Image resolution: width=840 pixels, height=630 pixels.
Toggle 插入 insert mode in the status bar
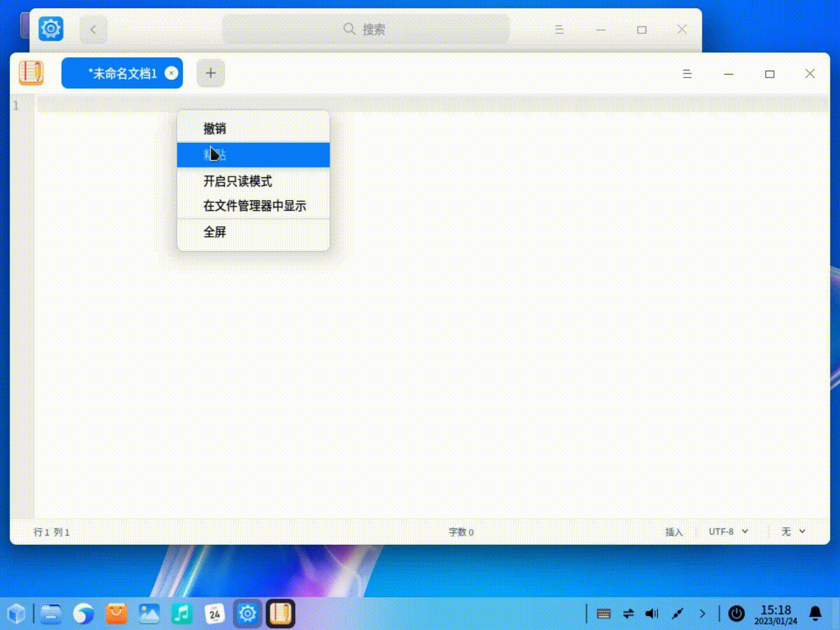click(674, 532)
